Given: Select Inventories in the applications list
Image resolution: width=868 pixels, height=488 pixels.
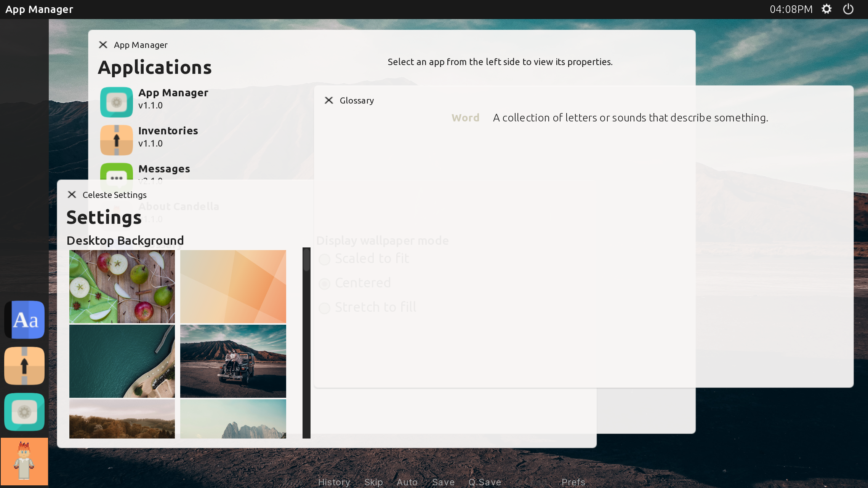Looking at the screenshot, I should [168, 131].
